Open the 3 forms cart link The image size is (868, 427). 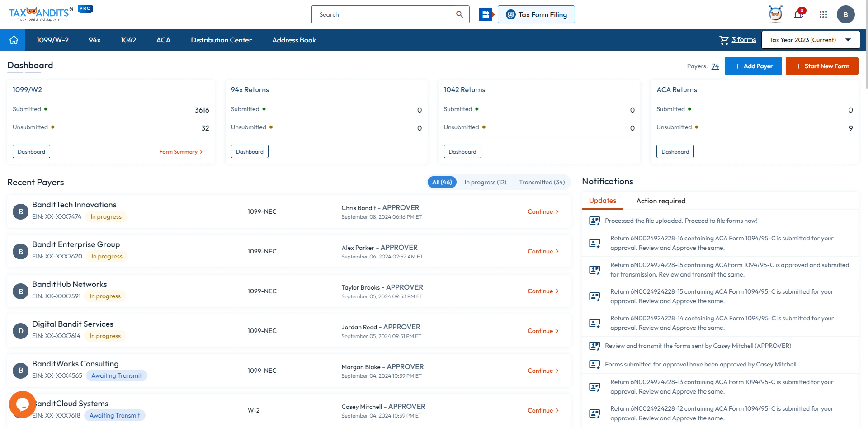[x=744, y=40]
